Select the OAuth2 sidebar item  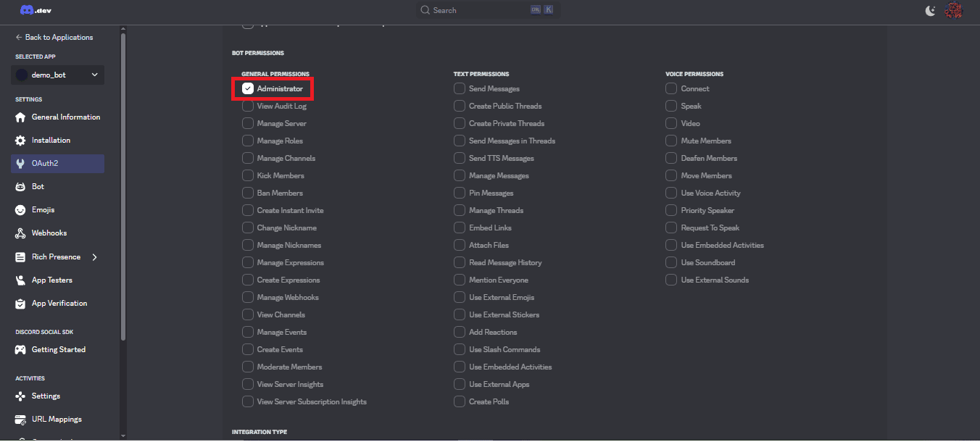pos(58,164)
